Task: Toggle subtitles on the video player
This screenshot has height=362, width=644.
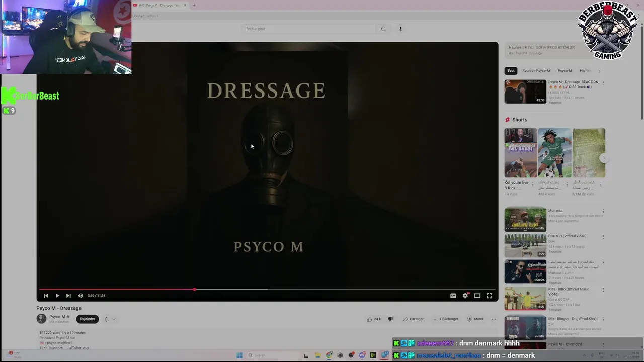Action: coord(453,296)
